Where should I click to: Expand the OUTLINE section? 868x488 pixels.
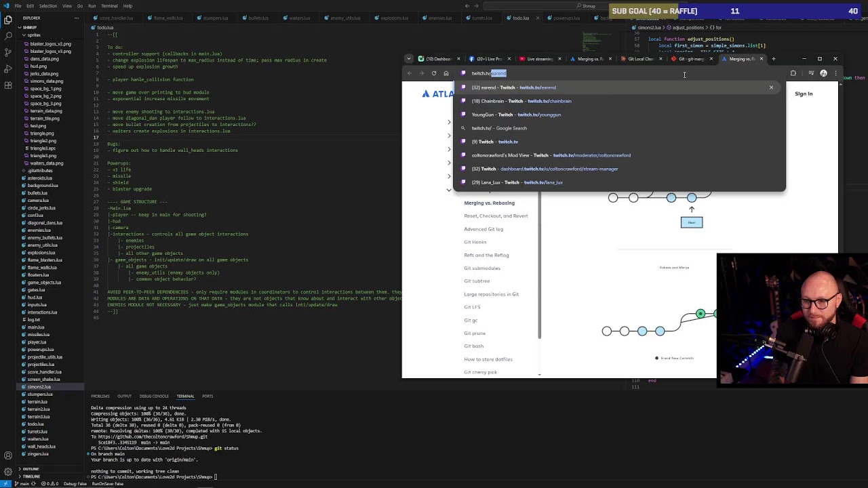tap(30, 469)
